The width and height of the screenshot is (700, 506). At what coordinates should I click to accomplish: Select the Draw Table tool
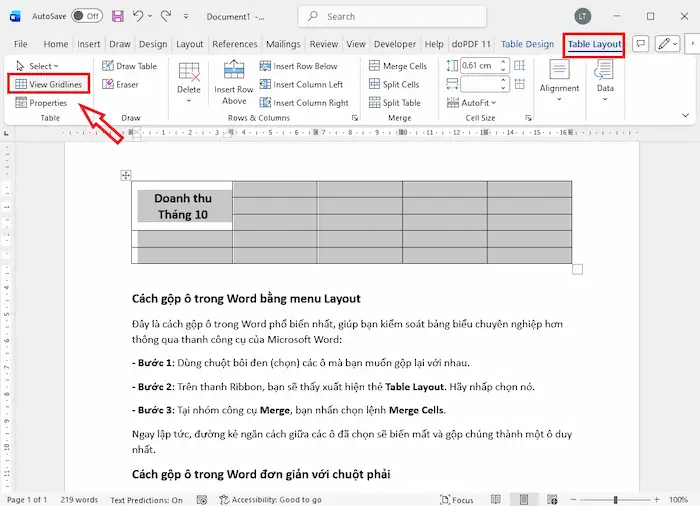pos(129,66)
